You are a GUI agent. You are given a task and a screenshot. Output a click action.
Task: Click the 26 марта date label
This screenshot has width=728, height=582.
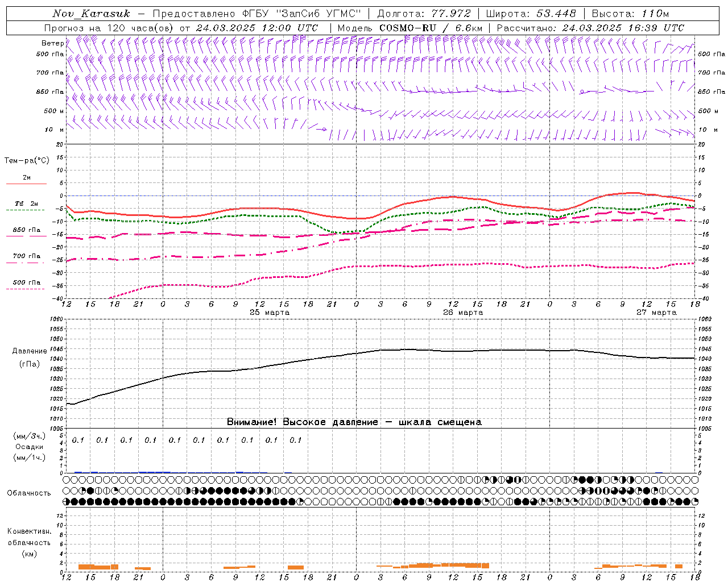click(x=463, y=313)
